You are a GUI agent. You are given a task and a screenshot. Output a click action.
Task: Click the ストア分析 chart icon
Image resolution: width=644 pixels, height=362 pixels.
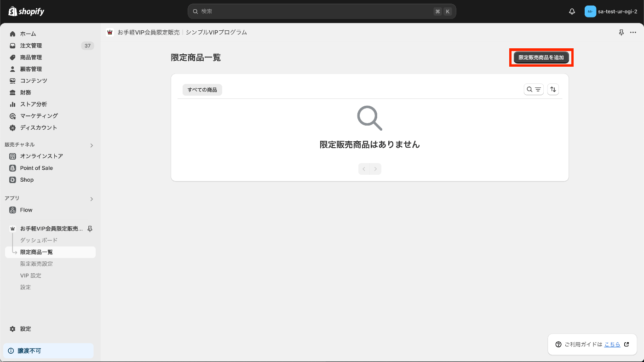click(12, 104)
